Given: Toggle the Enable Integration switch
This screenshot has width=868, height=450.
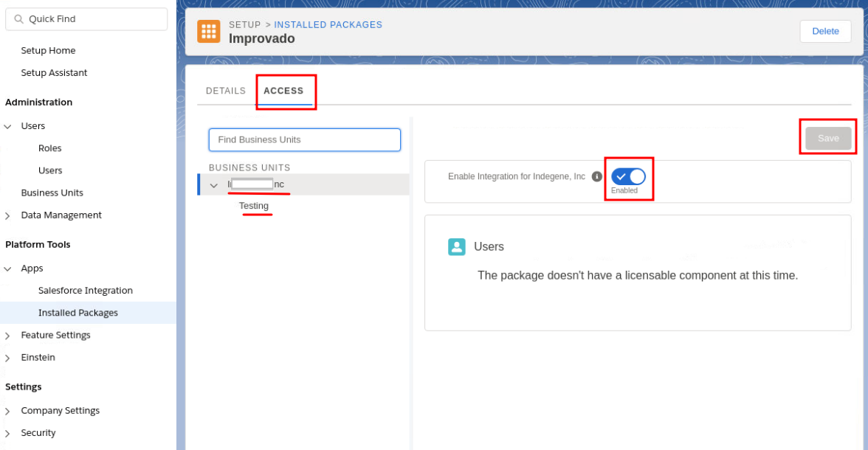Looking at the screenshot, I should pyautogui.click(x=628, y=176).
